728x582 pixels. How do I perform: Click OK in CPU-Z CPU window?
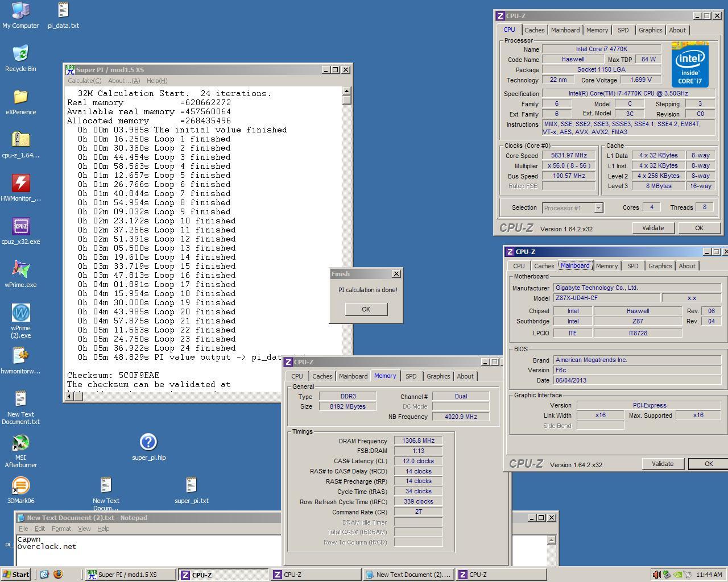pos(699,228)
